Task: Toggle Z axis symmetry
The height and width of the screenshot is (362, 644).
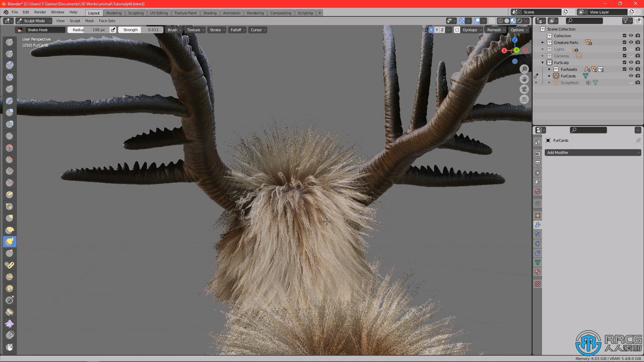Action: pyautogui.click(x=442, y=30)
